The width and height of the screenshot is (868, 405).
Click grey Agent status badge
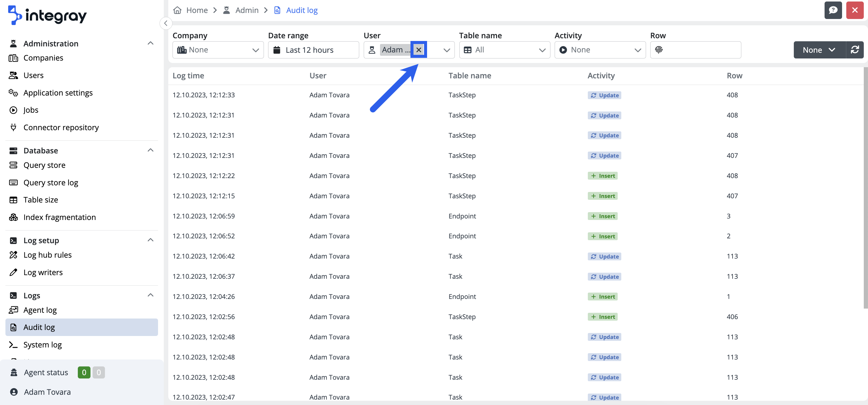tap(99, 372)
